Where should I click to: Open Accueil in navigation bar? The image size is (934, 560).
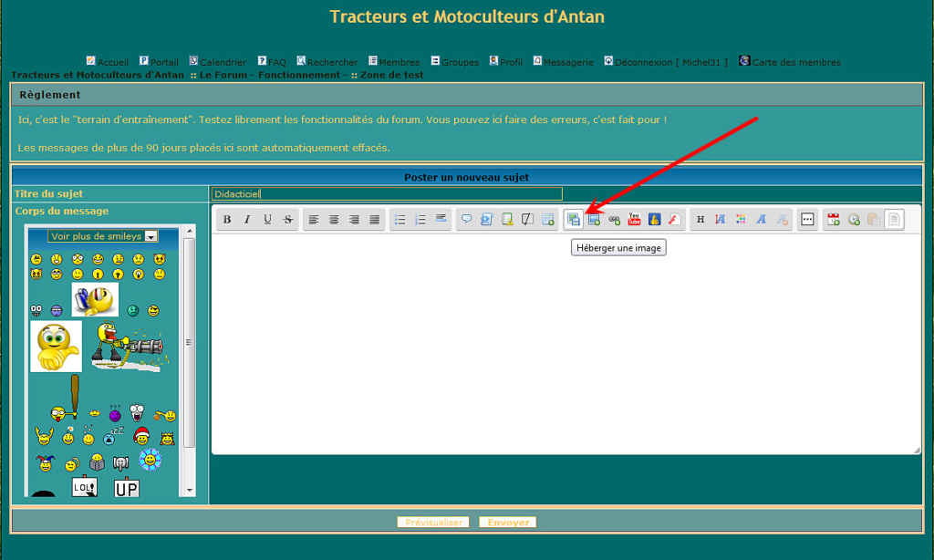[108, 62]
